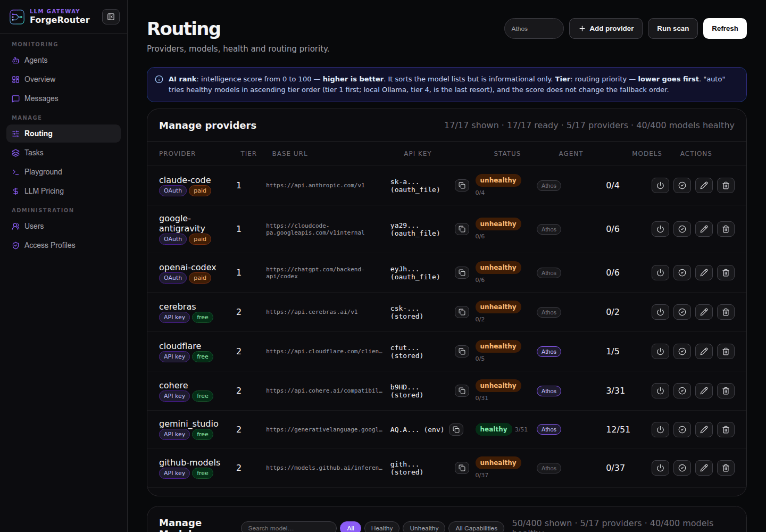Edit the gemini_studio provider
Screen dimensions: 766x532
[x=704, y=429]
